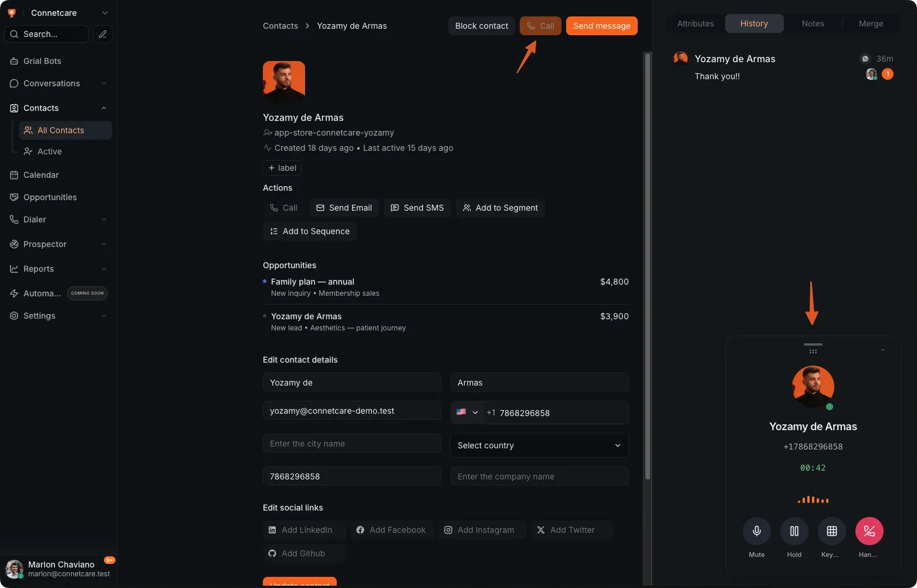Put the active call on hold
Viewport: 917px width, 588px height.
coord(794,531)
